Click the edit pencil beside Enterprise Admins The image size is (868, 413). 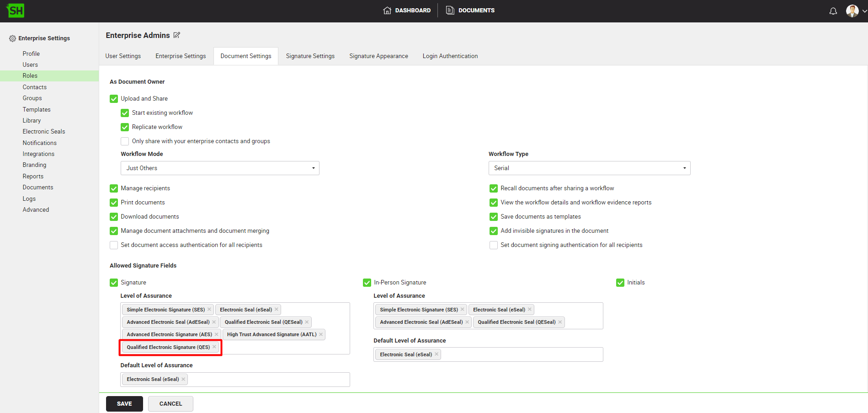click(x=177, y=35)
